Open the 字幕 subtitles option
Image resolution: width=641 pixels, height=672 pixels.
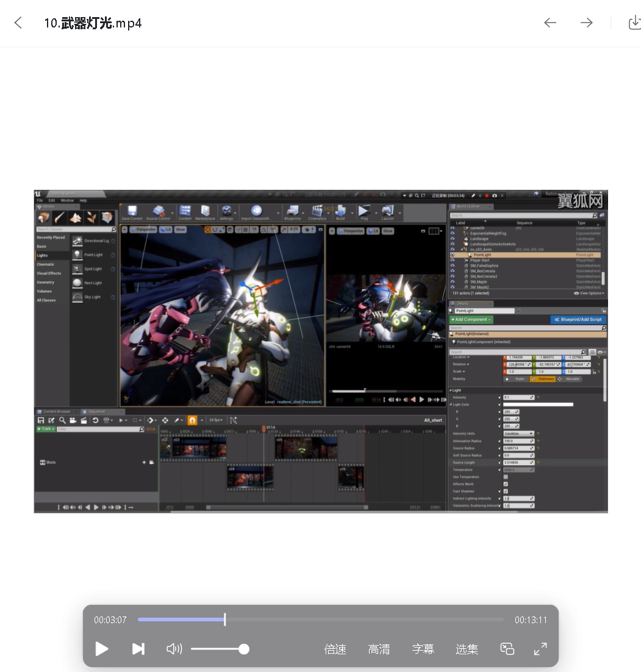(x=423, y=649)
